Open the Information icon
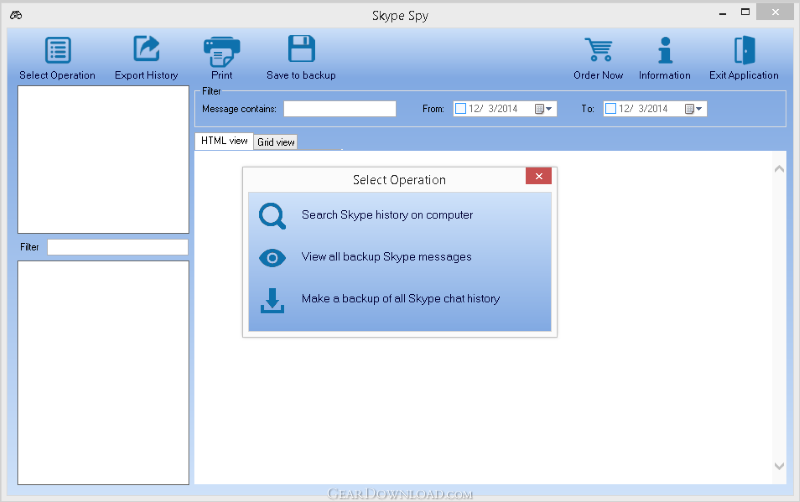800x502 pixels. click(x=665, y=50)
